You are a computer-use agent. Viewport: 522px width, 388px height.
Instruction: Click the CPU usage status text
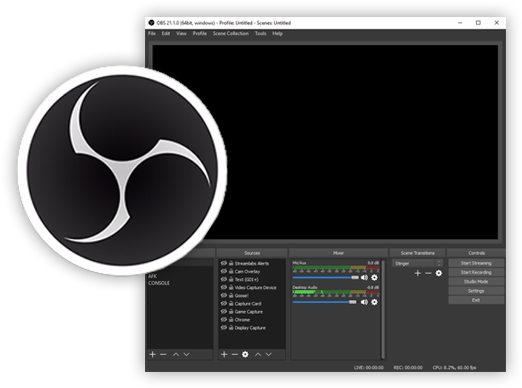pyautogui.click(x=454, y=367)
